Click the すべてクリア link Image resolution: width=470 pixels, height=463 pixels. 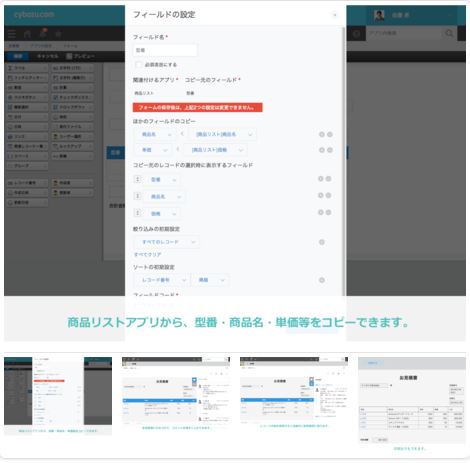[147, 255]
